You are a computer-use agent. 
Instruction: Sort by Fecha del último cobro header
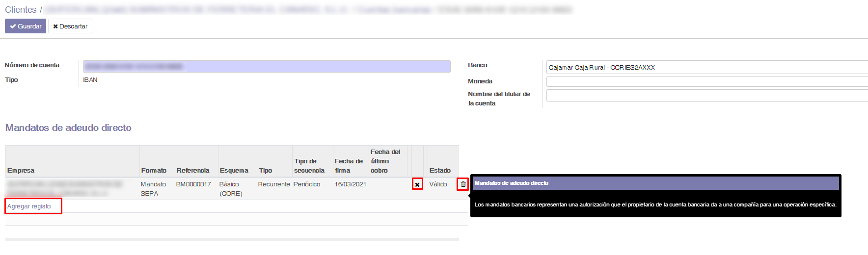click(385, 161)
